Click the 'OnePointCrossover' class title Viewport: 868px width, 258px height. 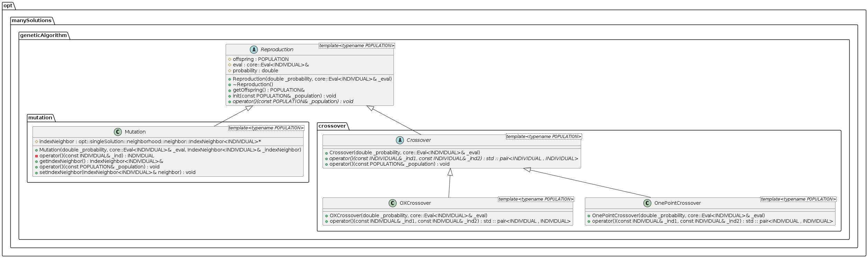point(677,203)
